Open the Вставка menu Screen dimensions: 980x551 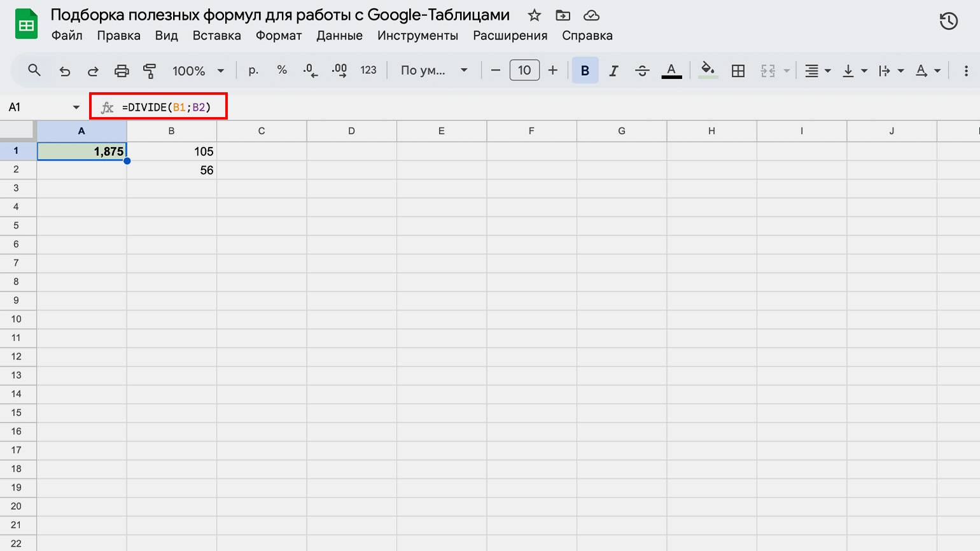tap(216, 36)
